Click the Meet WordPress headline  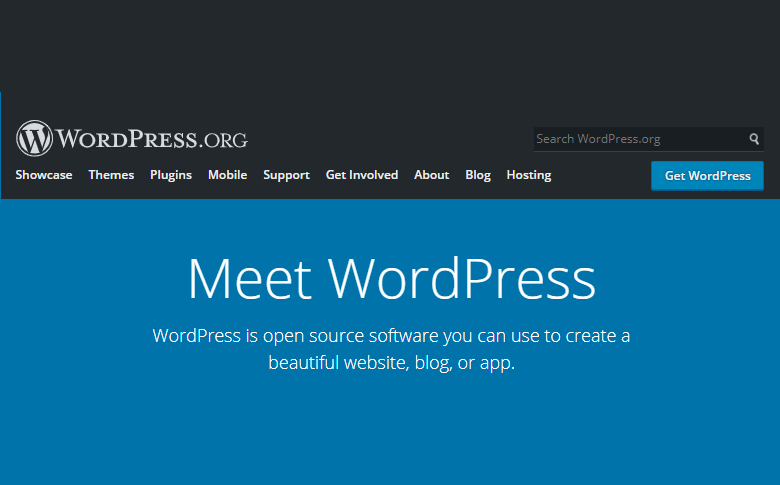click(x=391, y=279)
